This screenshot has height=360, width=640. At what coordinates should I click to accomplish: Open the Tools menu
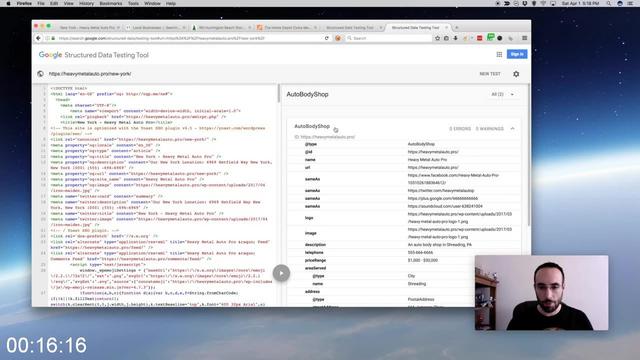(133, 3)
